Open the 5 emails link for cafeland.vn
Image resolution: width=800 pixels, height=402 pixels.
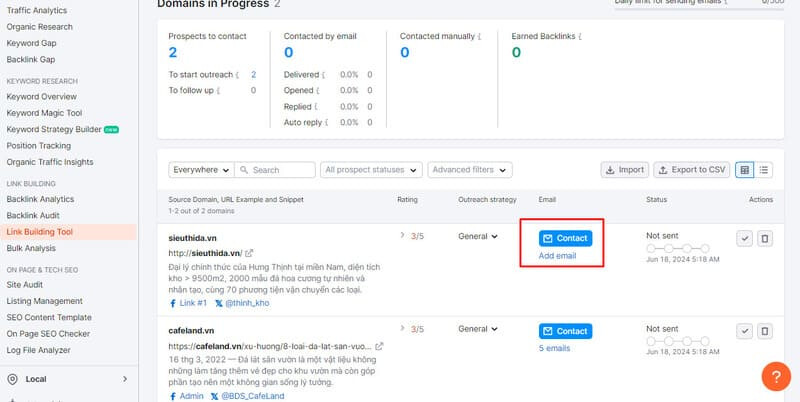point(554,348)
